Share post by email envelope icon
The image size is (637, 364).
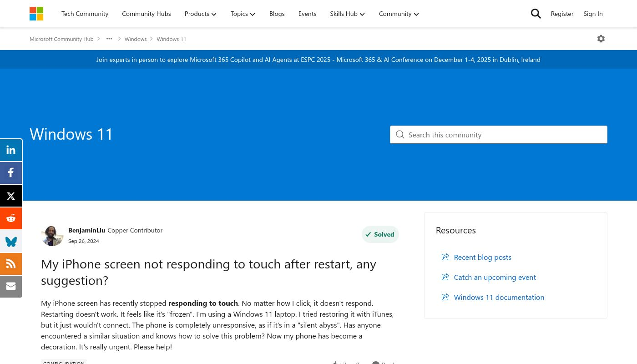(11, 286)
